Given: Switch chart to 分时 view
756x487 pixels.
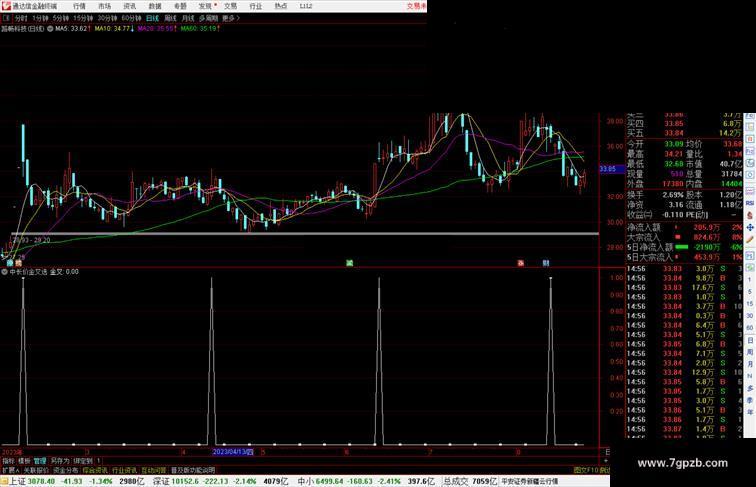Looking at the screenshot, I should [x=21, y=18].
